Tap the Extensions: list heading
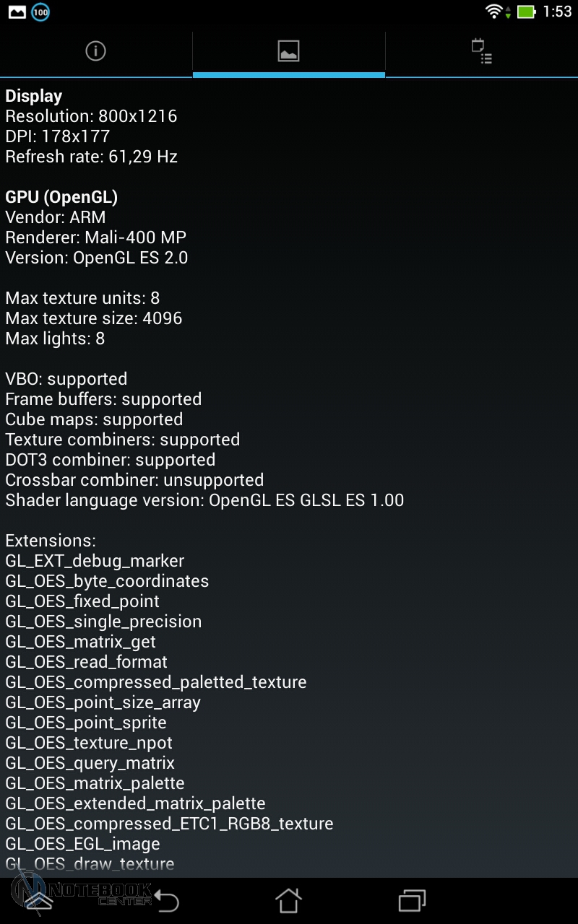This screenshot has height=924, width=578. point(51,541)
